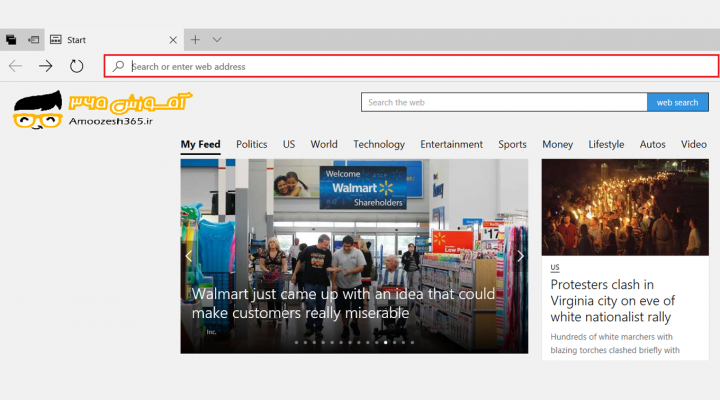Open the Entertainment category
Screen dimensions: 720x400
coord(451,144)
